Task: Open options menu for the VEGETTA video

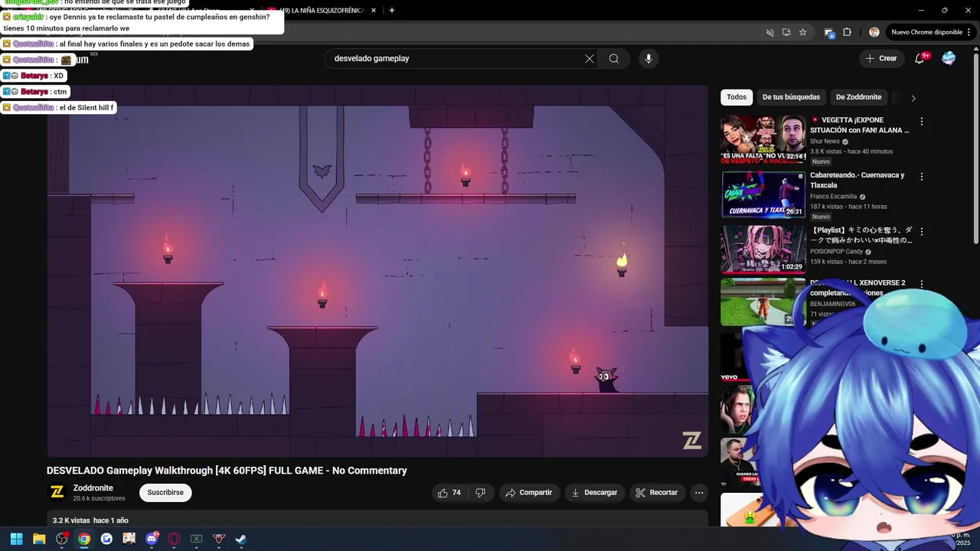Action: pyautogui.click(x=922, y=122)
